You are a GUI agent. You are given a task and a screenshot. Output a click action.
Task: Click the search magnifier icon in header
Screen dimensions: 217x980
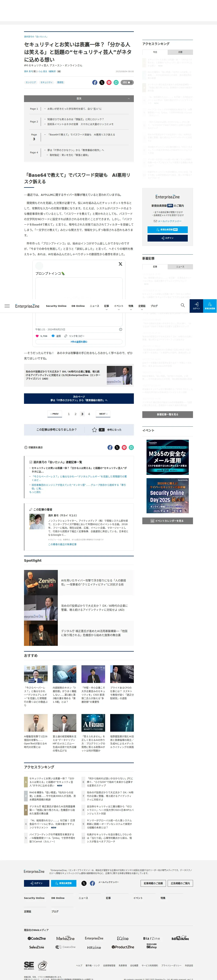(x=183, y=305)
